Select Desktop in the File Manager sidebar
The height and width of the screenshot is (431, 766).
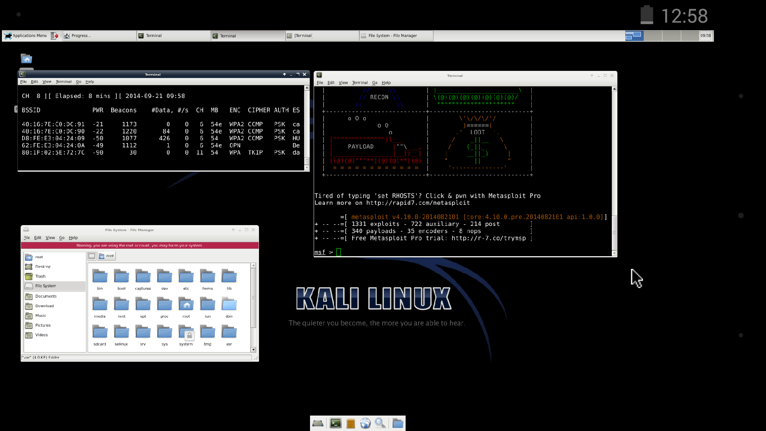tap(54, 266)
